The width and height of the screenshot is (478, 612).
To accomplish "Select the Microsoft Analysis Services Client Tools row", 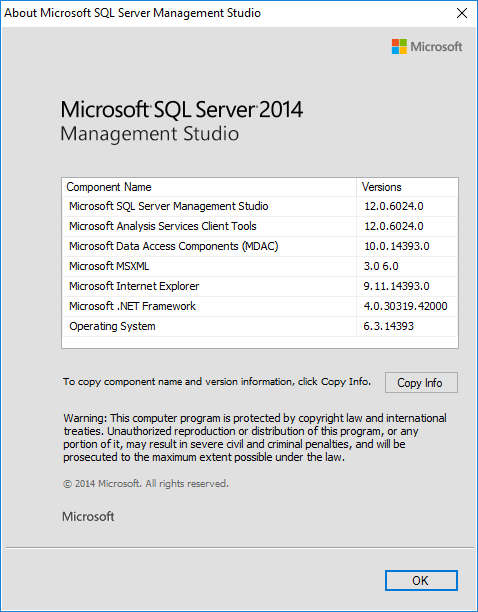I will (x=259, y=226).
